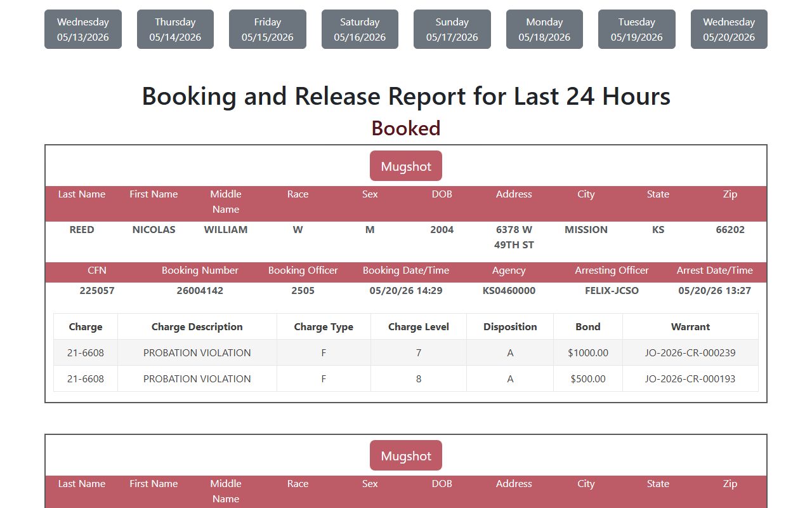Open the Sunday 05/17/2026 report
The image size is (812, 508).
(x=452, y=29)
